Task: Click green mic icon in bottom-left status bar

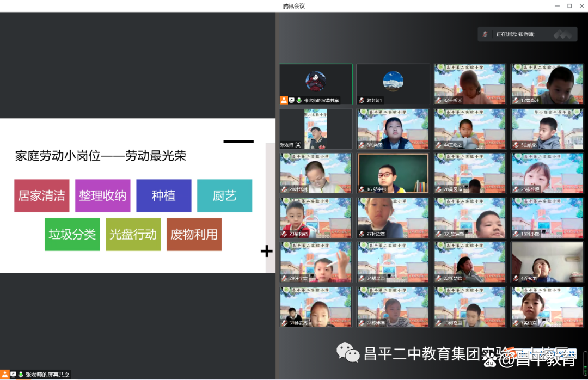Action: point(21,375)
